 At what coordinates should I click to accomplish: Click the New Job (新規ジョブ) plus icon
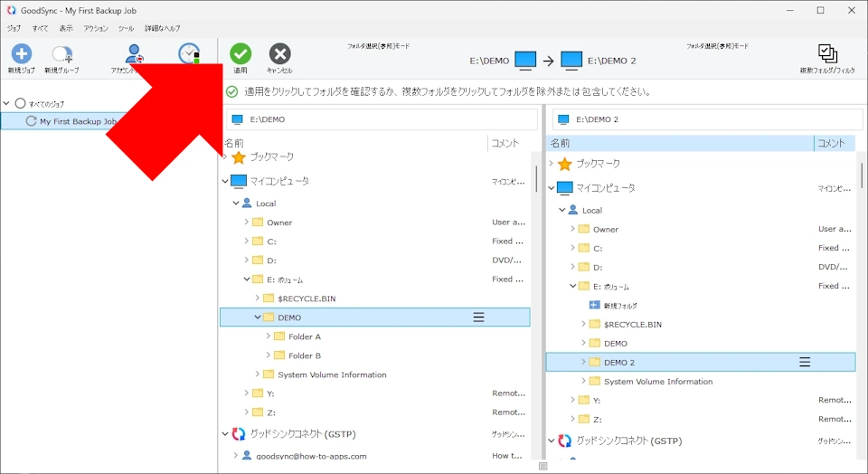(x=21, y=53)
